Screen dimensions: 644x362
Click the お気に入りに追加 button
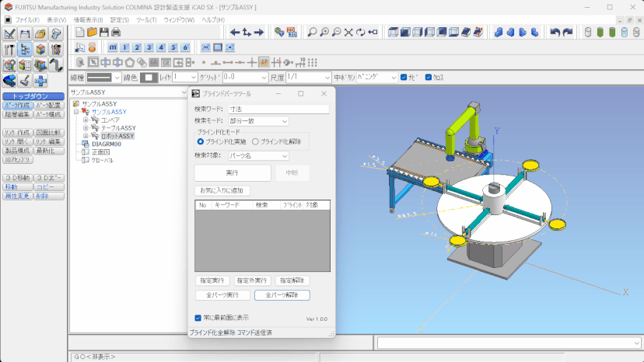222,190
